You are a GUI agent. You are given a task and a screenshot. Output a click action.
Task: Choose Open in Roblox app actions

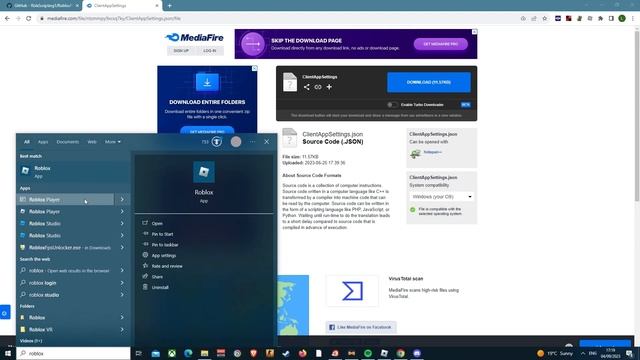click(157, 223)
